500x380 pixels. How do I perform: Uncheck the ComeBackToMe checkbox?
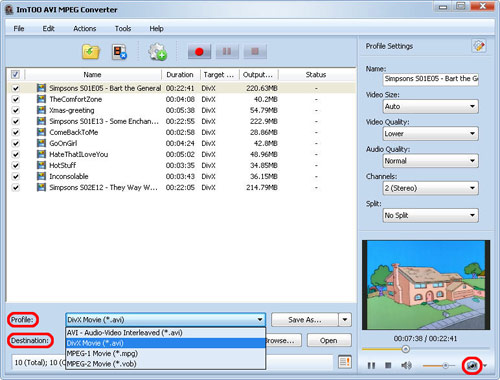[x=15, y=132]
